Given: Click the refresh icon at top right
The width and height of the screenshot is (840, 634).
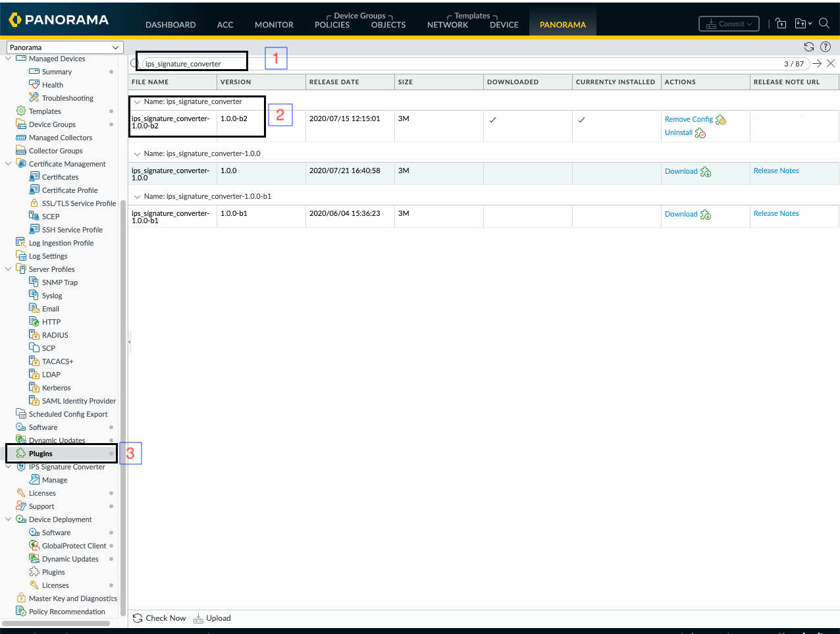Looking at the screenshot, I should [x=809, y=47].
